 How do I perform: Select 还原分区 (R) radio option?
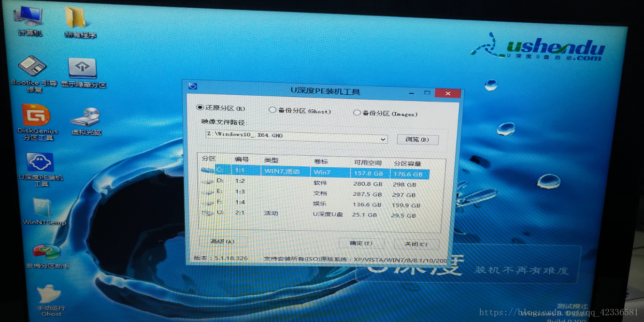click(221, 108)
